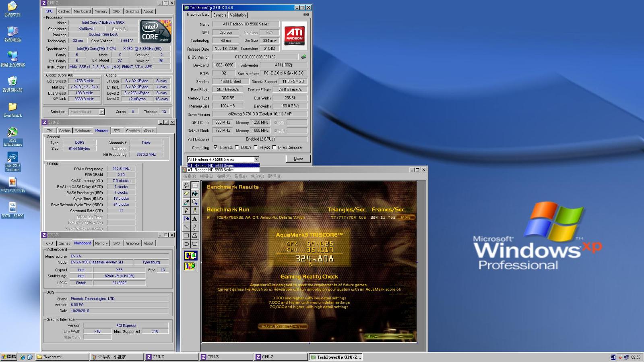Select the Pencil tool in Paint
The height and width of the screenshot is (362, 644).
point(186,210)
